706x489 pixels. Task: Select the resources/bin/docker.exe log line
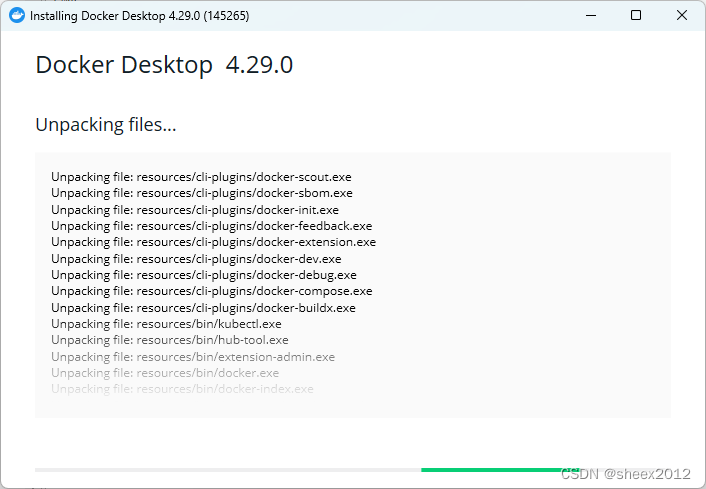coord(165,373)
